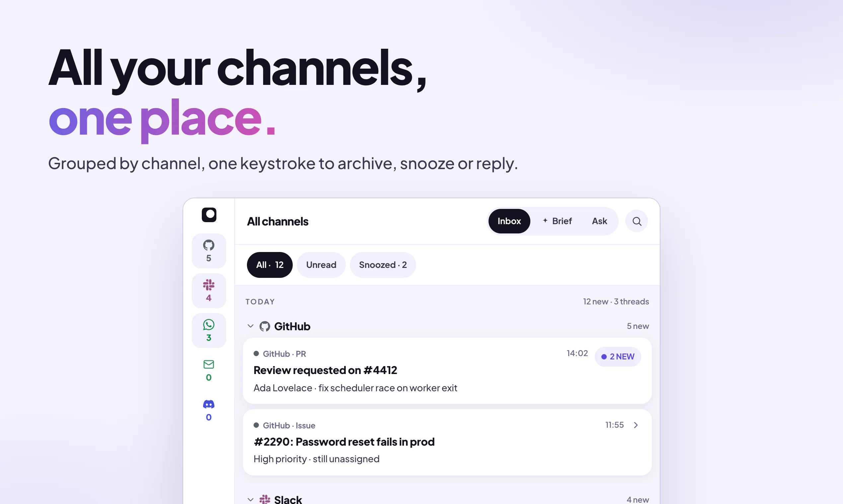The width and height of the screenshot is (843, 504).
Task: Collapse the GitHub group chevron
Action: click(x=251, y=326)
